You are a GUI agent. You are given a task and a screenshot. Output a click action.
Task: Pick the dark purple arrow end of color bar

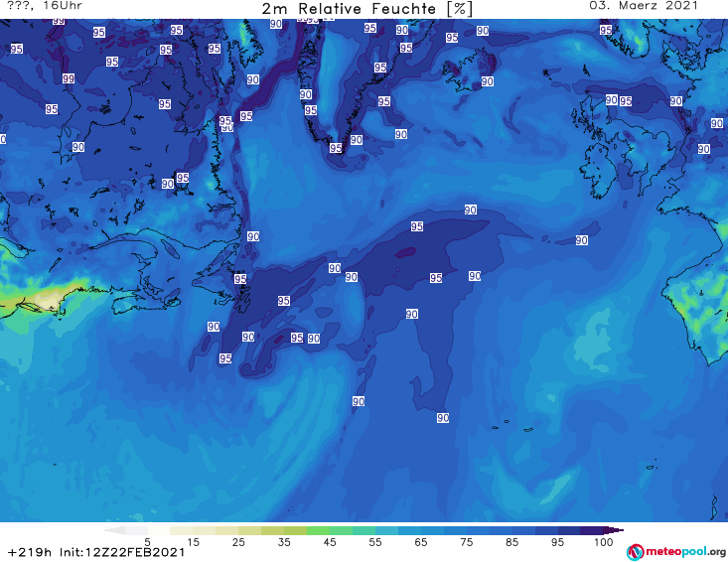(614, 530)
